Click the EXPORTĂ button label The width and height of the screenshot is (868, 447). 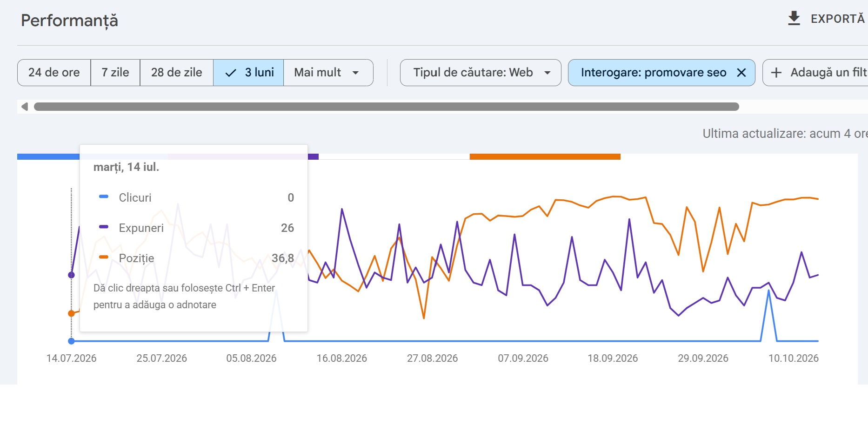pyautogui.click(x=838, y=19)
